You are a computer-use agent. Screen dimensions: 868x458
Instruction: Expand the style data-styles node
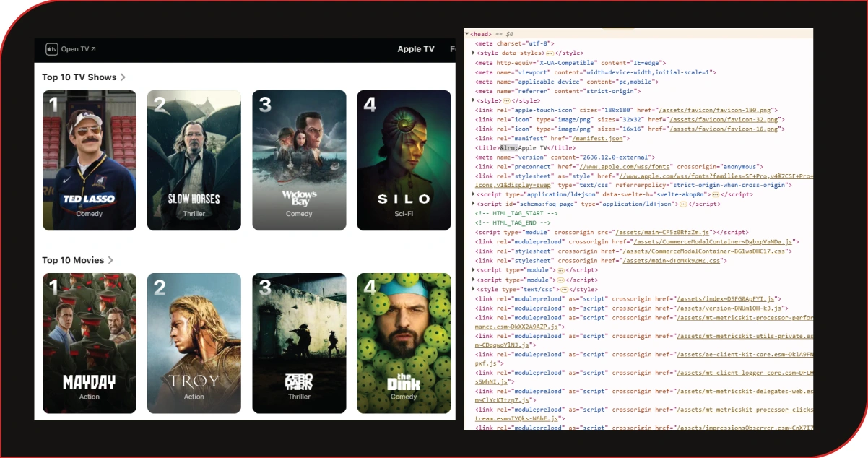point(473,53)
